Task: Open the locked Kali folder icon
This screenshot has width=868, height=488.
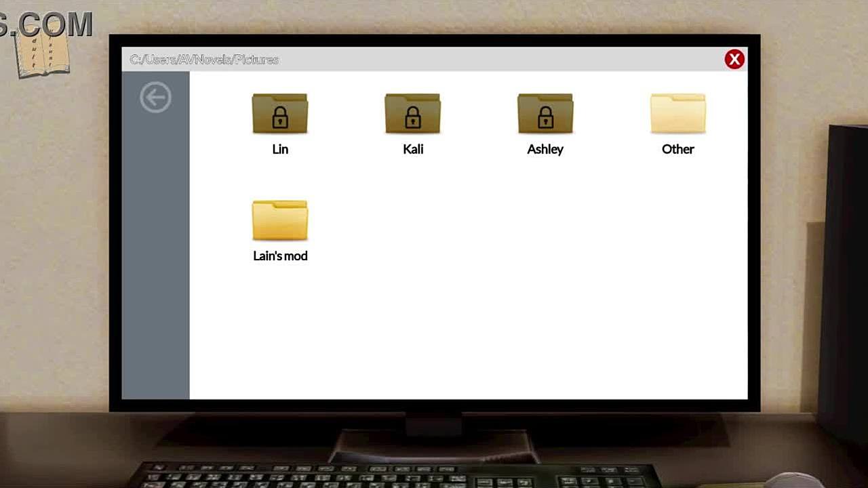Action: pyautogui.click(x=412, y=113)
